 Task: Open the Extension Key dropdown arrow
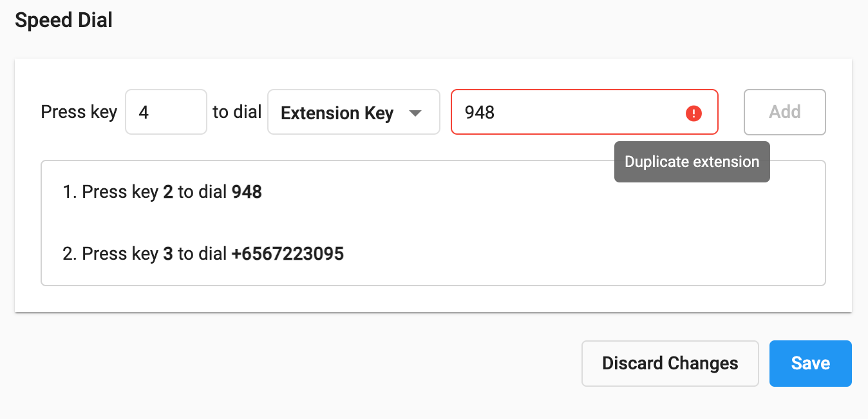coord(415,113)
